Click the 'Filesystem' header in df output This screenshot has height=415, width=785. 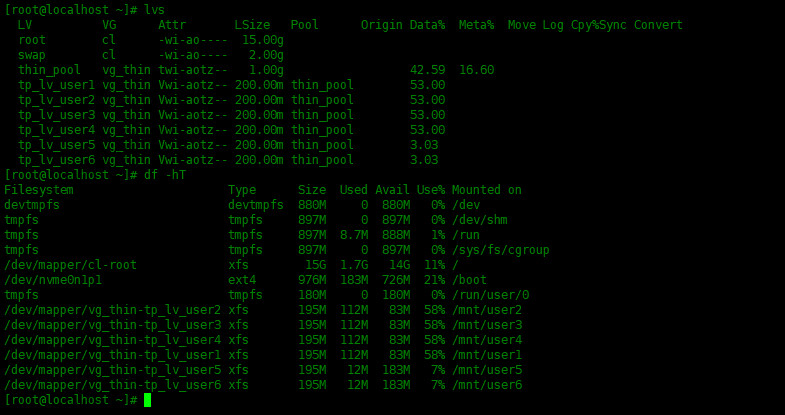(x=39, y=190)
